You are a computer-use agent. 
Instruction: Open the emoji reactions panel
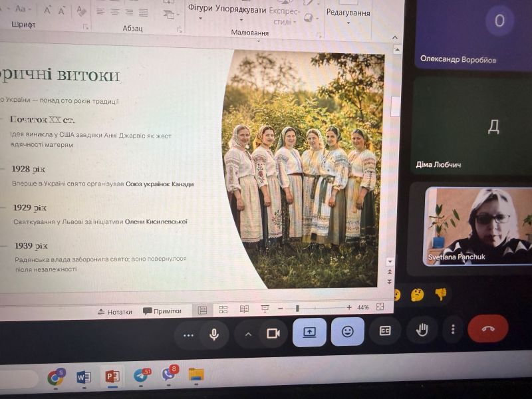pyautogui.click(x=347, y=331)
